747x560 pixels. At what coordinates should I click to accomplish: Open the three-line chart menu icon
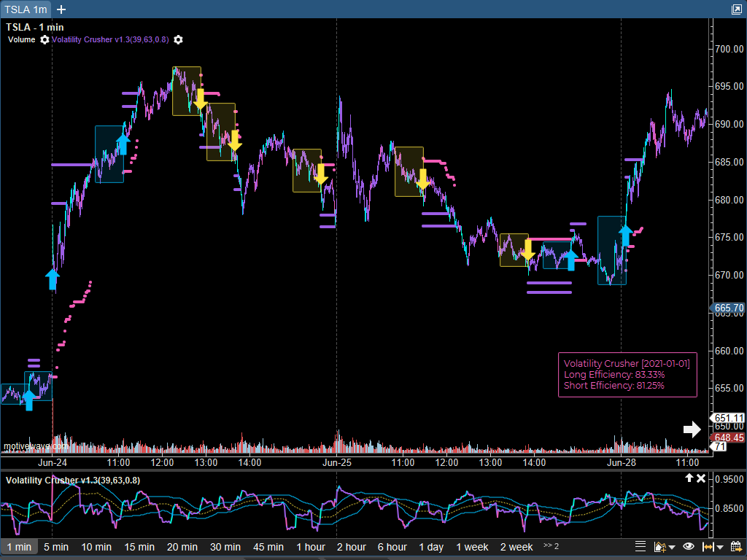(640, 547)
